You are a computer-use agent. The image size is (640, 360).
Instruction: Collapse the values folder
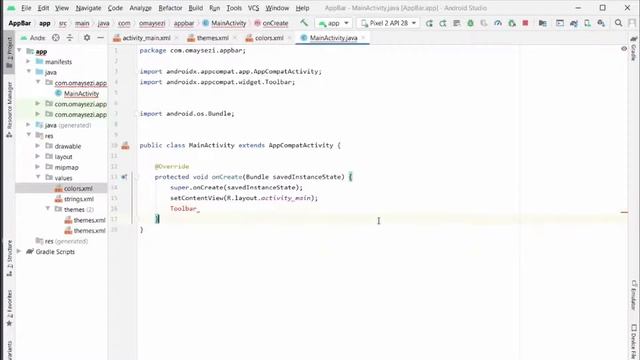38,178
